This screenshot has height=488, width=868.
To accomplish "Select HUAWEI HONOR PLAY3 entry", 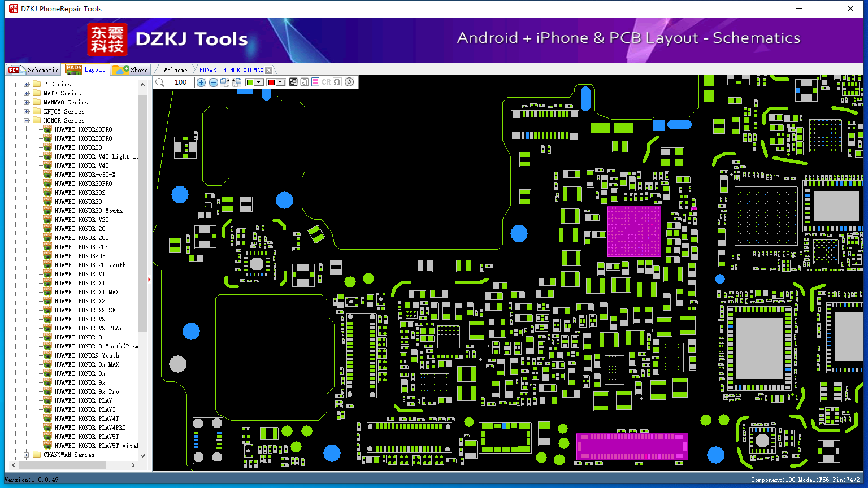I will [85, 409].
